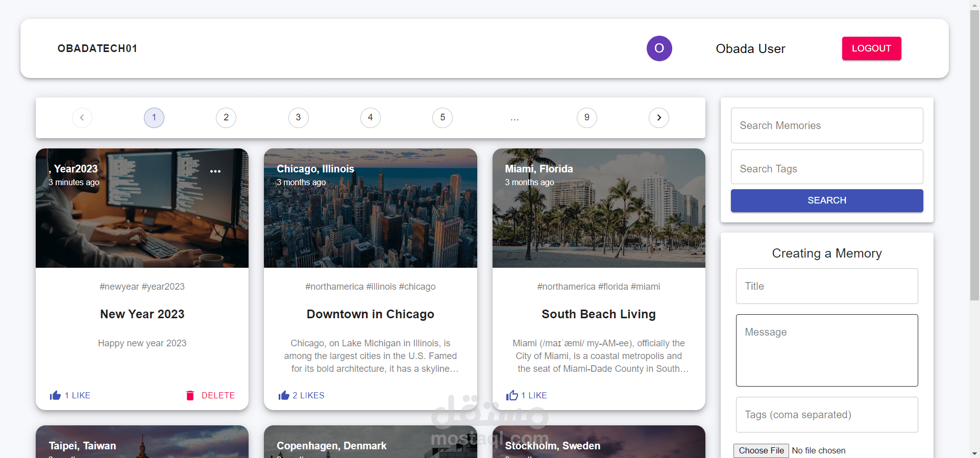This screenshot has width=980, height=458.
Task: Open the Miami, Florida memory image
Action: pos(599,208)
